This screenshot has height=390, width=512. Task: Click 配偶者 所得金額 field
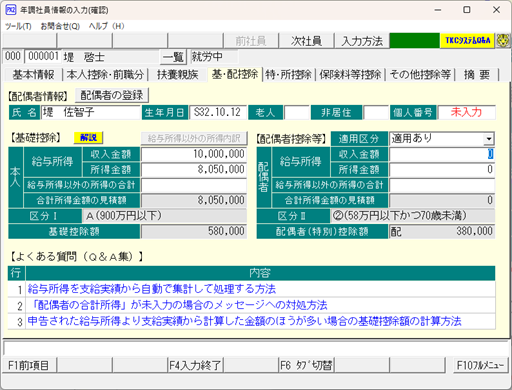(442, 169)
